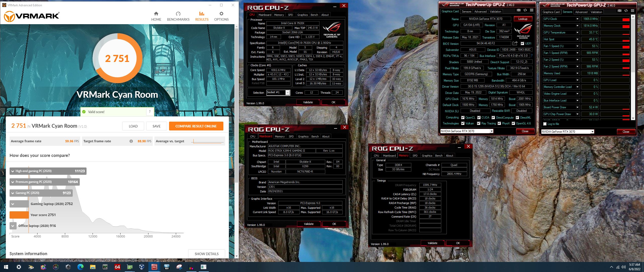
Task: Expand High-end gaming PC (2020) row
Action: (x=13, y=171)
